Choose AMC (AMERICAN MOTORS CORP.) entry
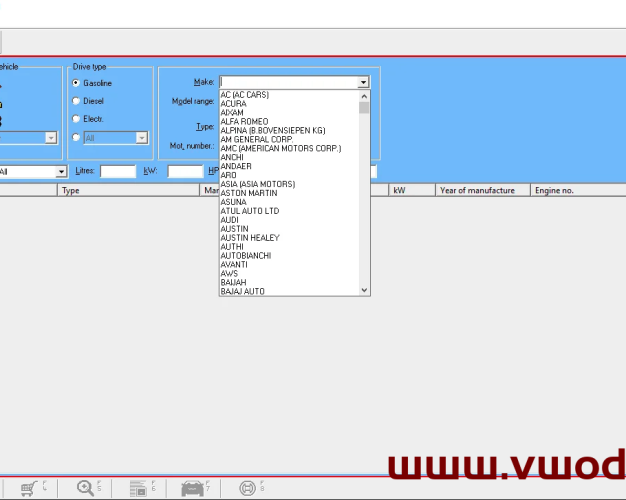Viewport: 626px width, 500px height. pyautogui.click(x=289, y=148)
